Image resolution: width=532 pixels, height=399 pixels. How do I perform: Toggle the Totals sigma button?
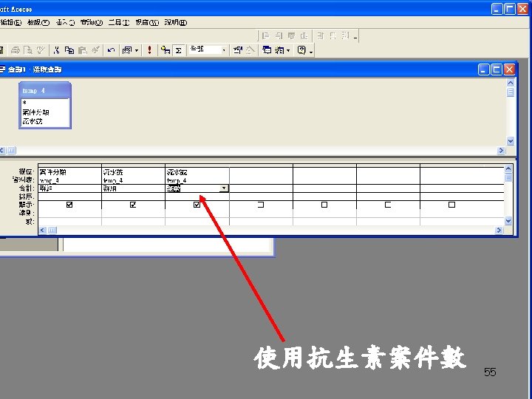coord(179,50)
